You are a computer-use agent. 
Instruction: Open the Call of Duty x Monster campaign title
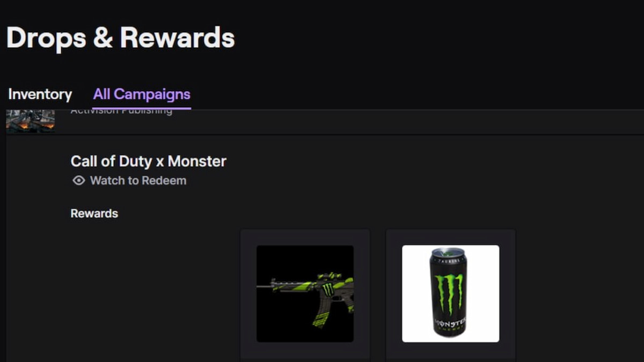148,161
